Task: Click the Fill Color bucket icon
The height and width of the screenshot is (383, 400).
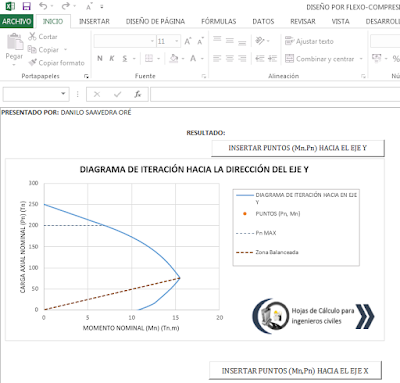Action: (173, 59)
